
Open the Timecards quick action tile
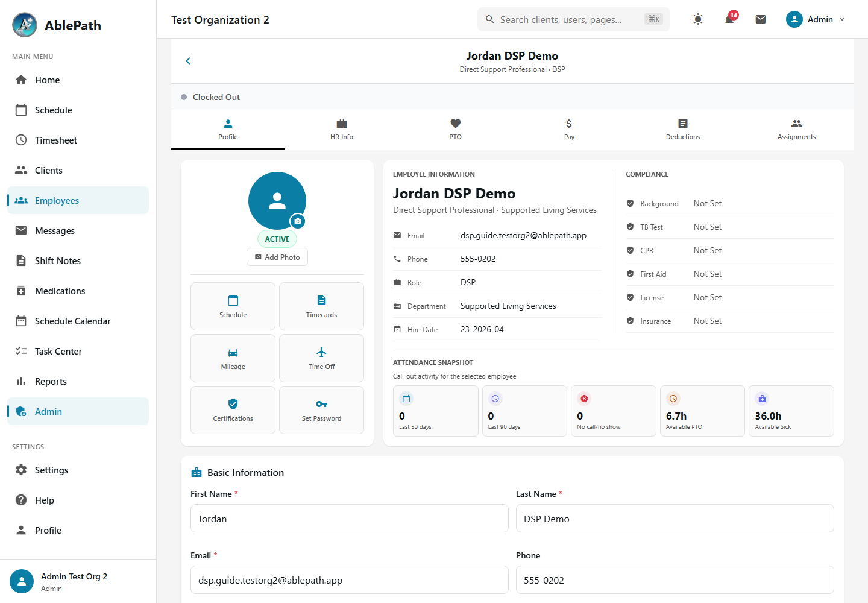(x=321, y=306)
